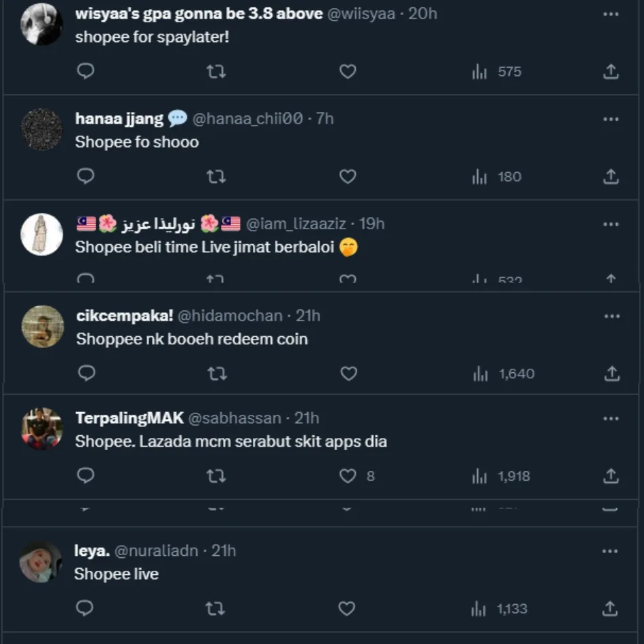
Task: View analytics of tweet with 1,918 views
Action: click(x=480, y=476)
